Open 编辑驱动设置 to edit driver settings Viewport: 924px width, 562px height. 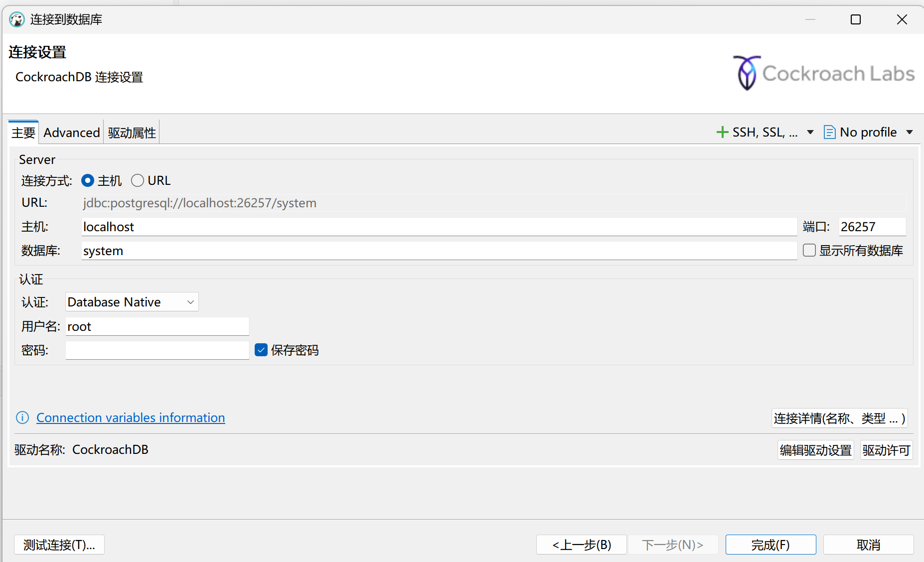(815, 449)
